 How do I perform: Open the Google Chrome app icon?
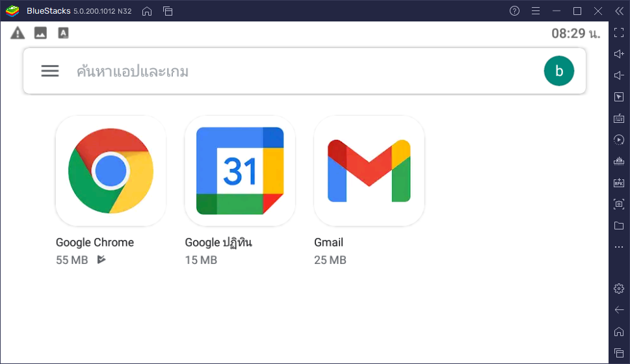[111, 171]
